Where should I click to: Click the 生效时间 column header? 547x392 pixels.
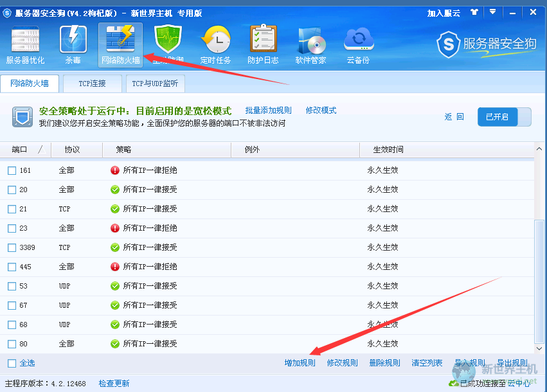pos(447,150)
